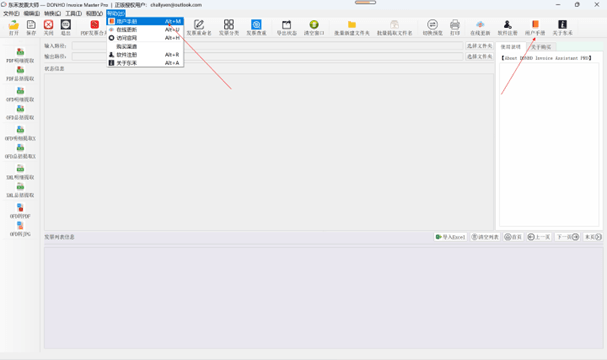
Task: Select OFD明细提取 in the left sidebar
Action: coord(20,94)
